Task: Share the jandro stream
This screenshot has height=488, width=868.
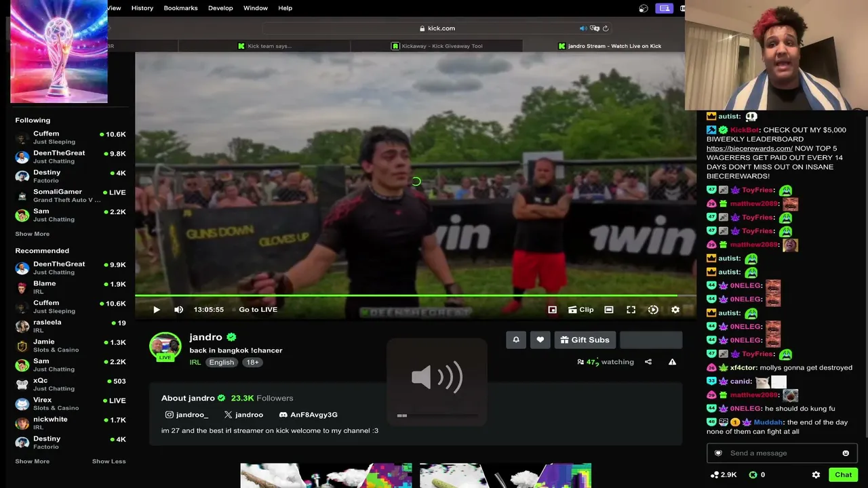Action: click(648, 362)
